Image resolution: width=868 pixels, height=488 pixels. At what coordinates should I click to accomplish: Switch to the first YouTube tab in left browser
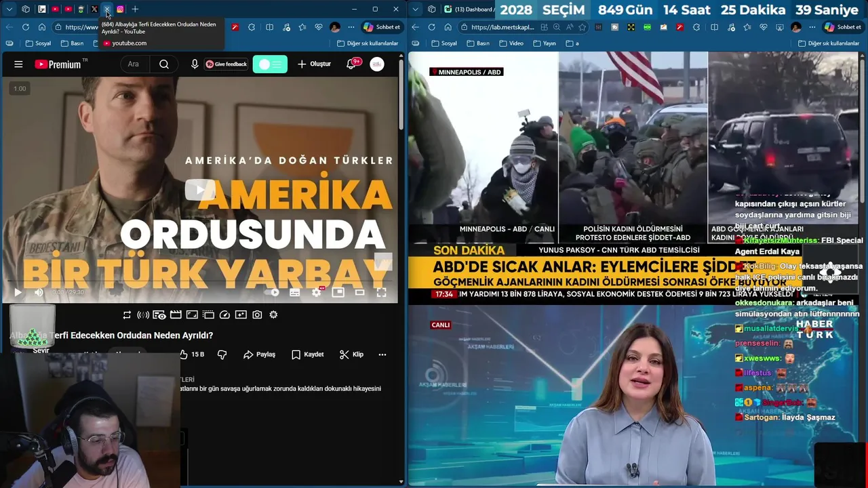56,9
